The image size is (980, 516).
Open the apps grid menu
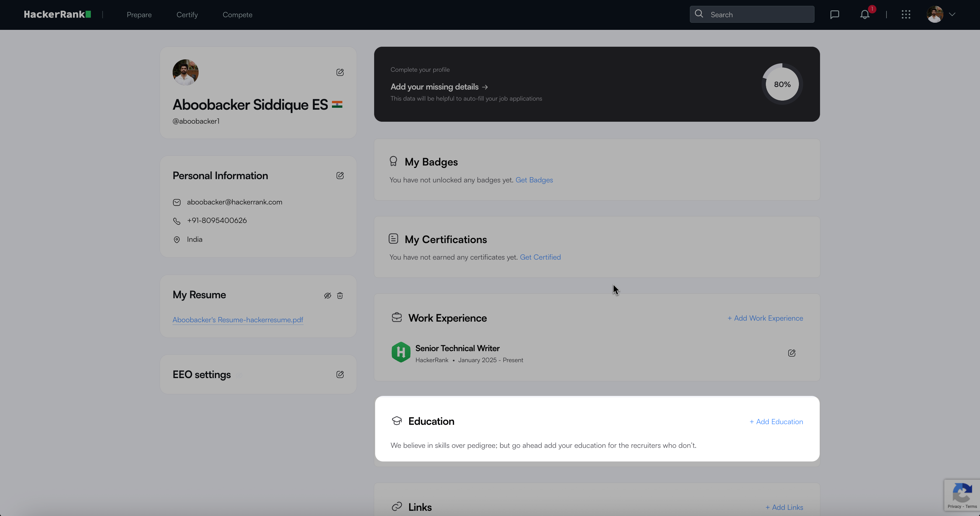coord(906,15)
